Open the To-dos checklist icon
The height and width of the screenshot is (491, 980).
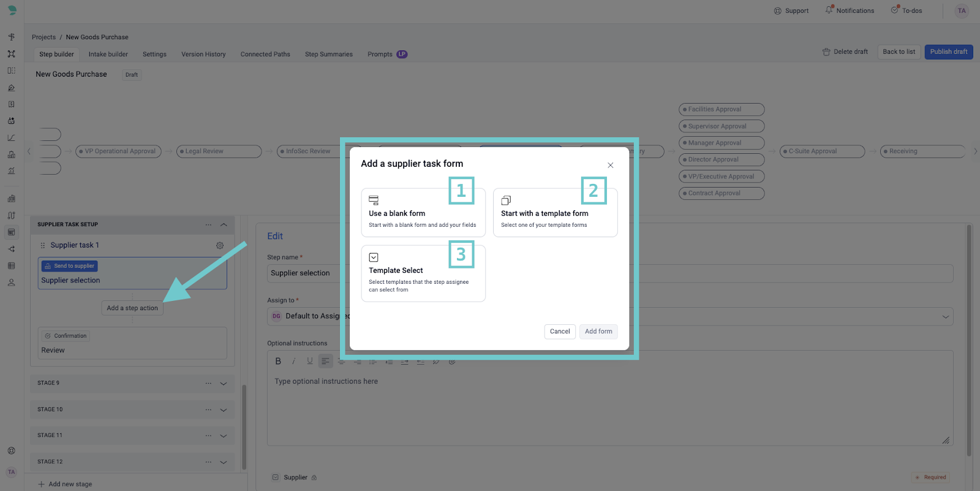pos(895,10)
